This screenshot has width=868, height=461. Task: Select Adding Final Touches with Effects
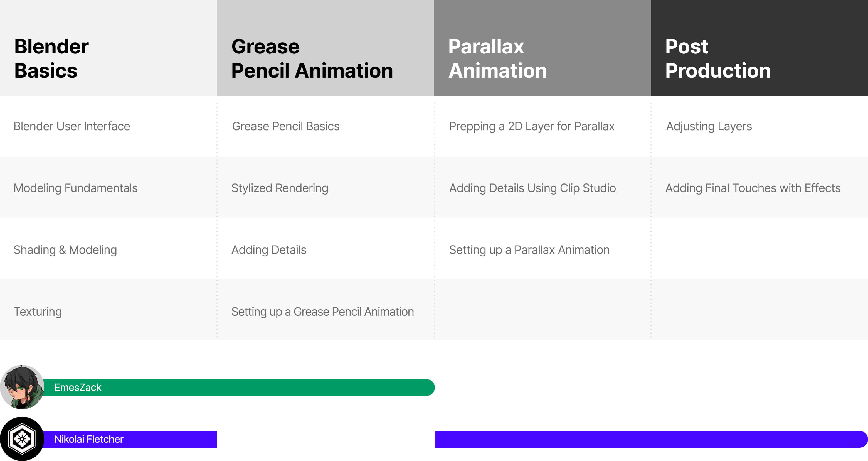tap(753, 188)
